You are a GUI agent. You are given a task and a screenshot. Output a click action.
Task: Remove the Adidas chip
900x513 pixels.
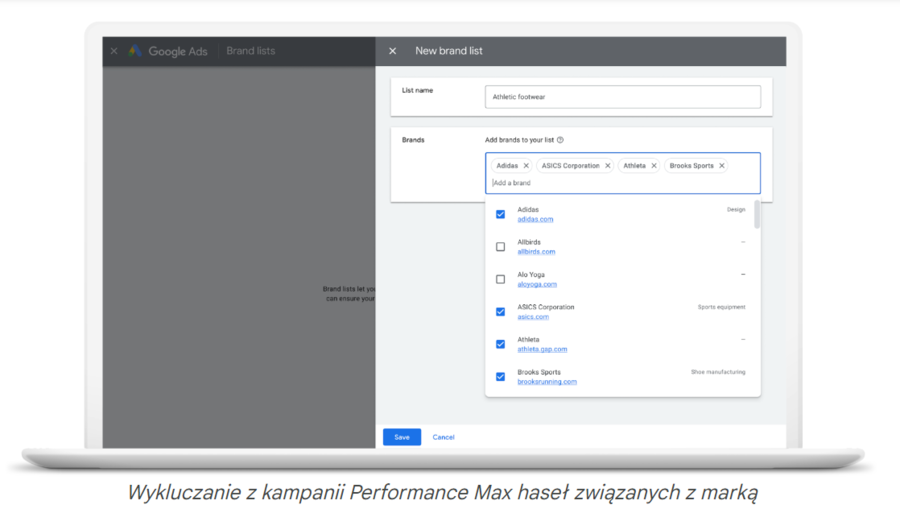pyautogui.click(x=526, y=166)
